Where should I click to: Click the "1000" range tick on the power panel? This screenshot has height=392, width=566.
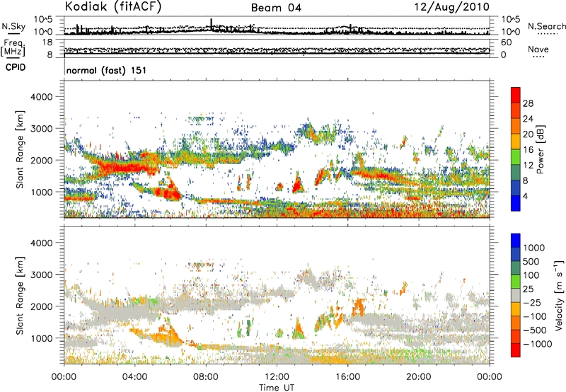click(41, 192)
